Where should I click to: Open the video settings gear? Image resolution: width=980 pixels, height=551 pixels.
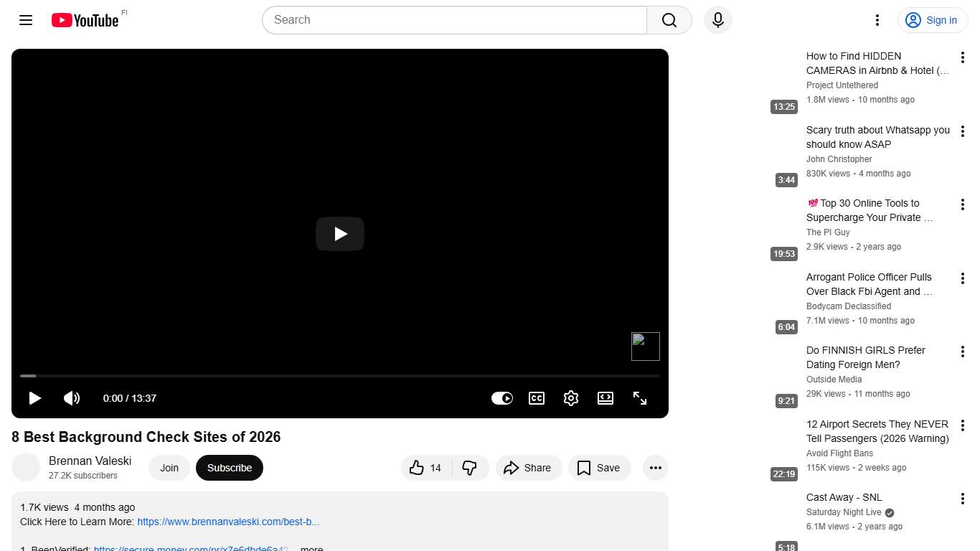pos(571,398)
